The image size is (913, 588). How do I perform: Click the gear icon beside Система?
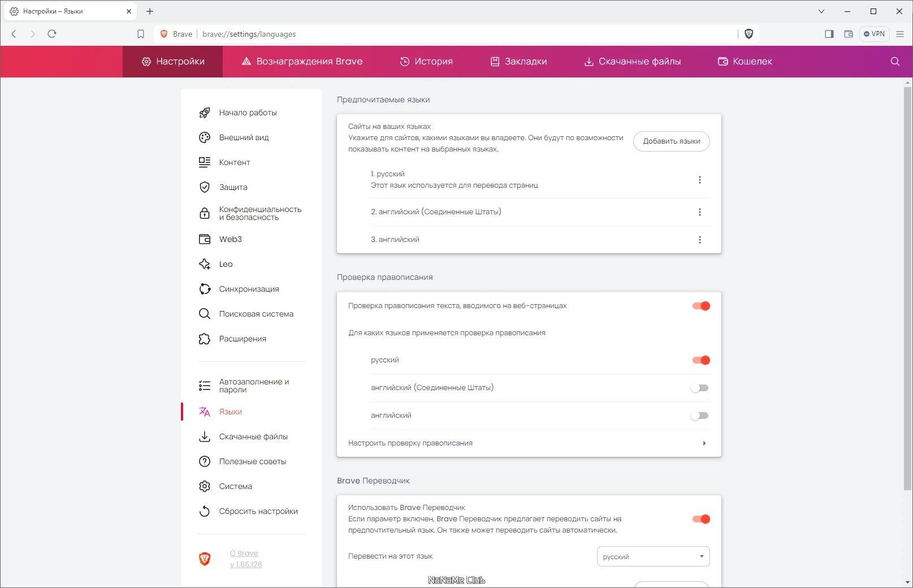click(205, 486)
